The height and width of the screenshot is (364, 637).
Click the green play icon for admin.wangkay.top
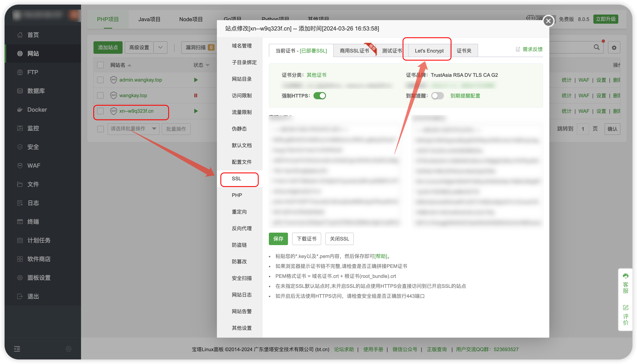(196, 80)
